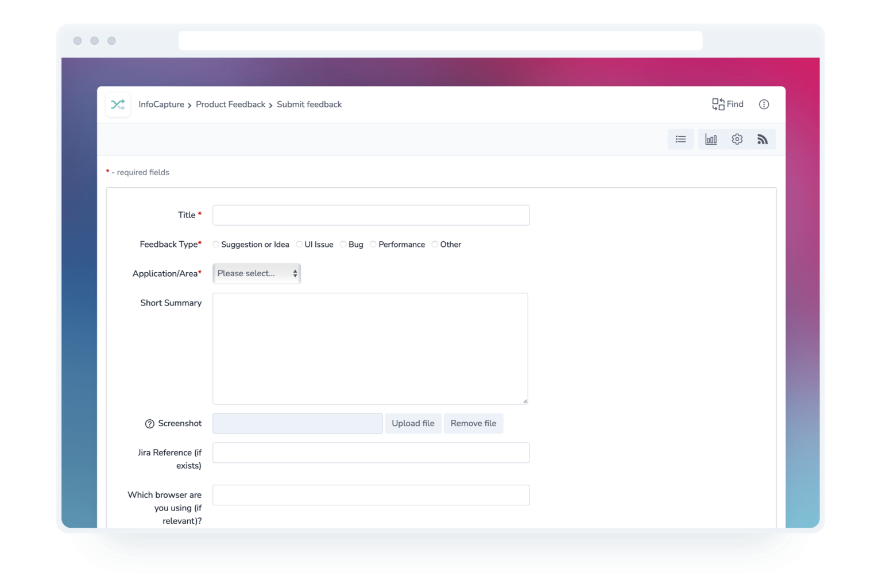Screen dimensions: 882x588
Task: Open the list view icon
Action: pos(680,139)
